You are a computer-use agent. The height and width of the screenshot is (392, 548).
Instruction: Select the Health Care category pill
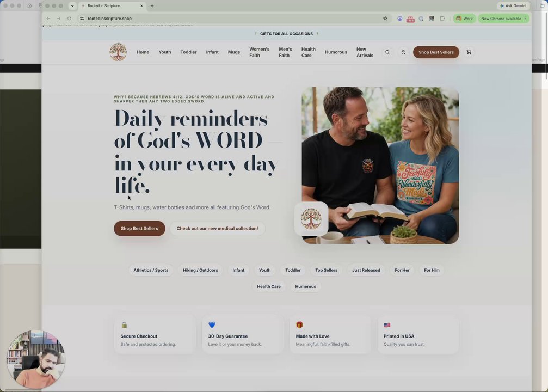point(269,286)
